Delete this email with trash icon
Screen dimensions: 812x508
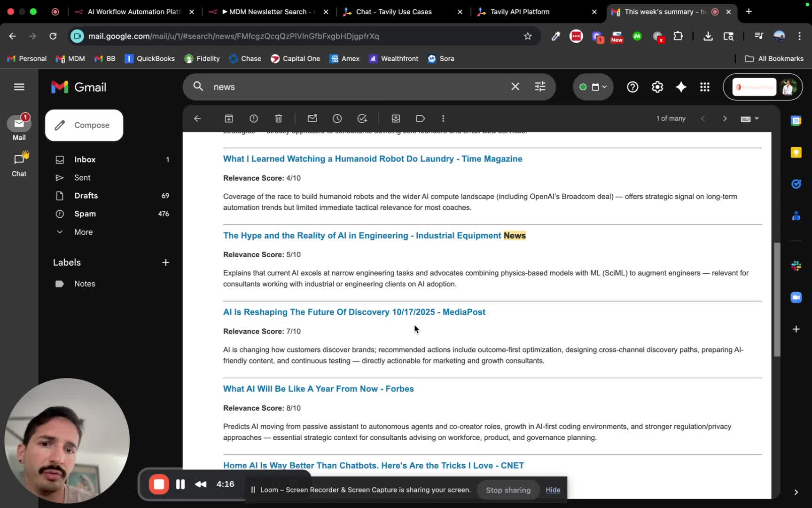coord(279,119)
